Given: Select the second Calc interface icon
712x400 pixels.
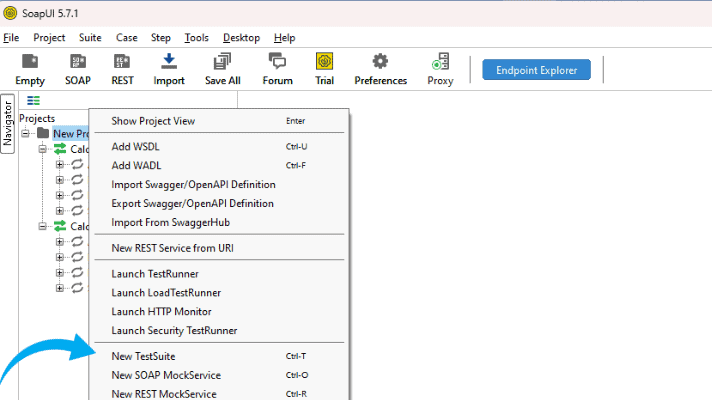Looking at the screenshot, I should [x=60, y=226].
